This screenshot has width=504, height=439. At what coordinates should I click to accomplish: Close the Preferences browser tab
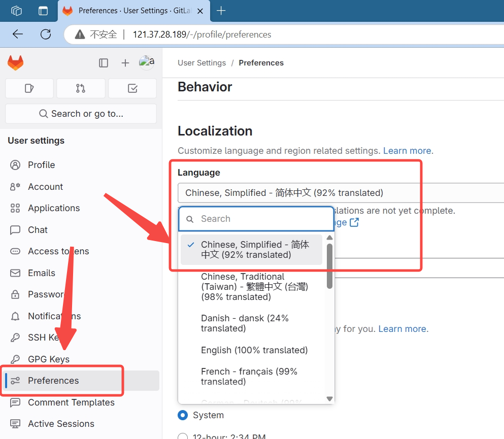(200, 11)
